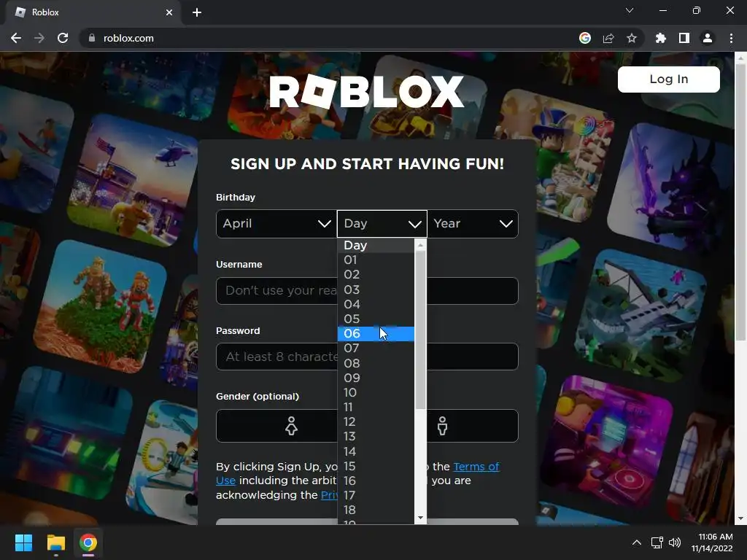This screenshot has width=747, height=560.
Task: Open the Year dropdown
Action: click(473, 224)
